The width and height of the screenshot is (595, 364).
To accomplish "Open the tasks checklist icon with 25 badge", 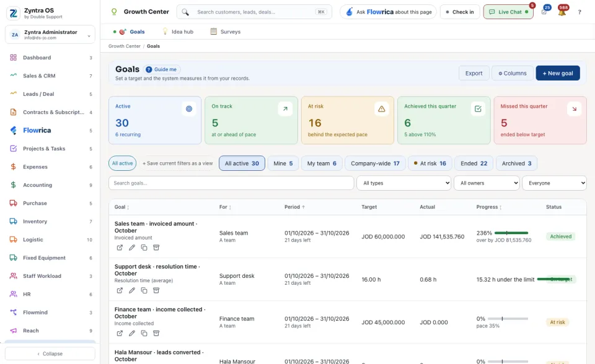I will click(544, 12).
